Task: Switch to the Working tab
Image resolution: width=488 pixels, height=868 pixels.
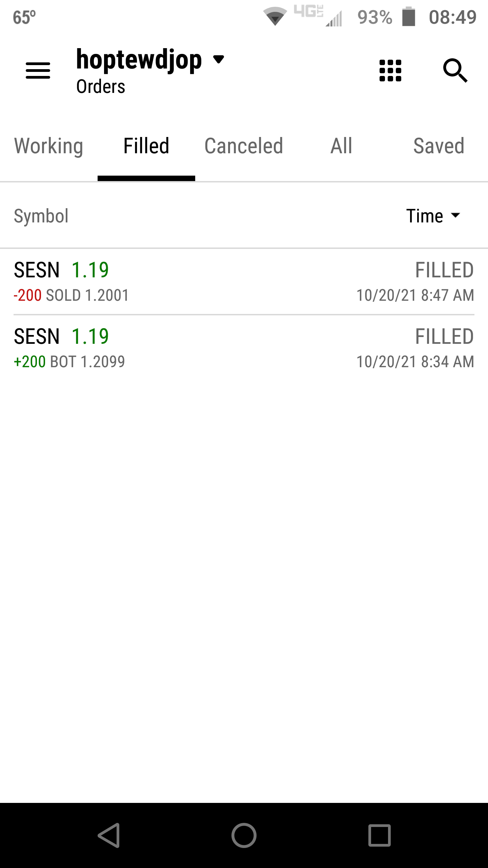Action: coord(49,146)
